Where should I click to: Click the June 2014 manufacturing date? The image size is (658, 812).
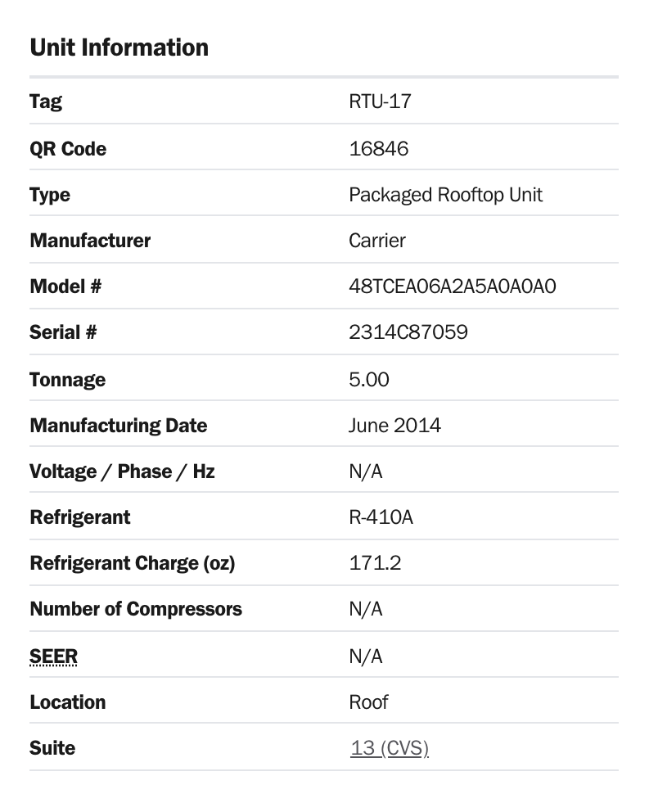[x=394, y=425]
